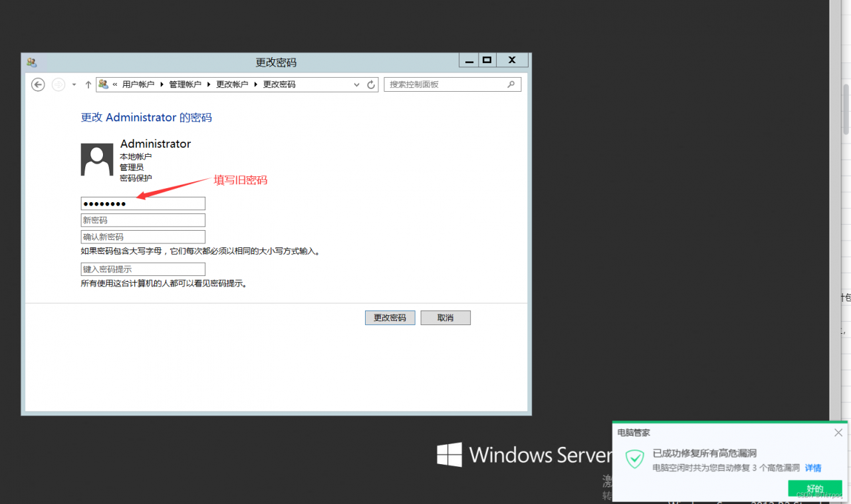Click the 本地帐户 label
The width and height of the screenshot is (851, 504).
tap(136, 157)
